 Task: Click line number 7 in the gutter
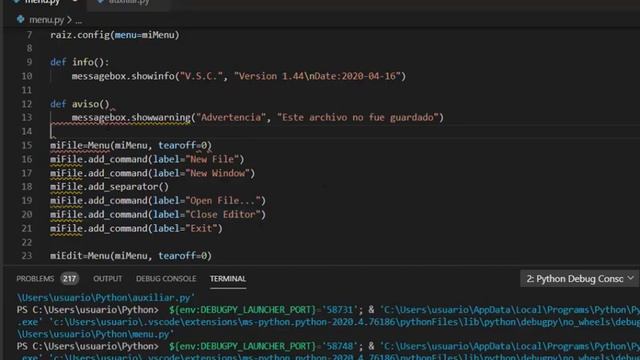(29, 35)
